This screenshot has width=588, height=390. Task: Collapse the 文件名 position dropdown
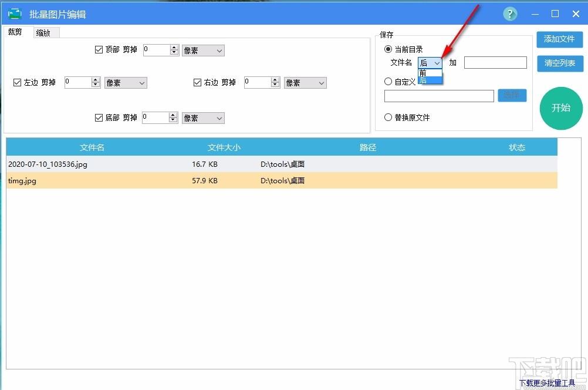pos(430,63)
